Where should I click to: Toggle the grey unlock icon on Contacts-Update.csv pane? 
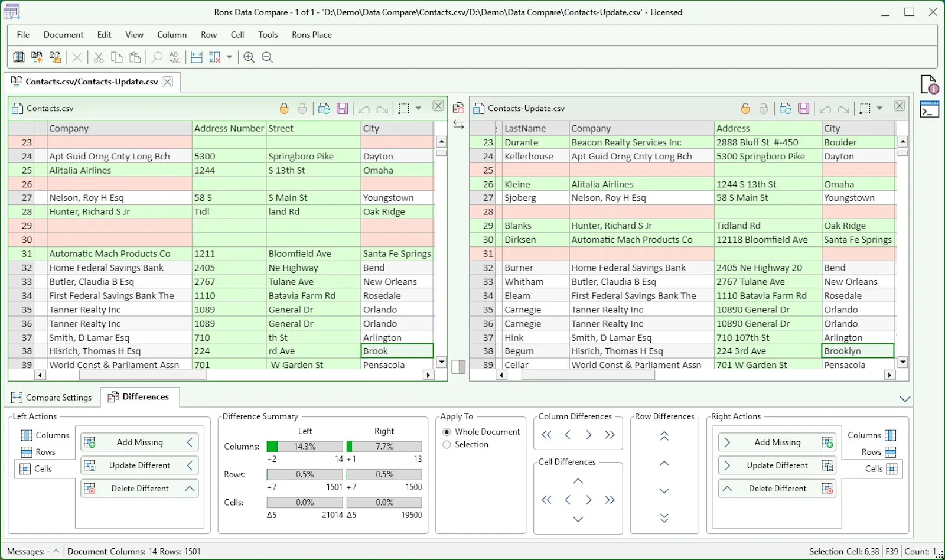point(764,108)
